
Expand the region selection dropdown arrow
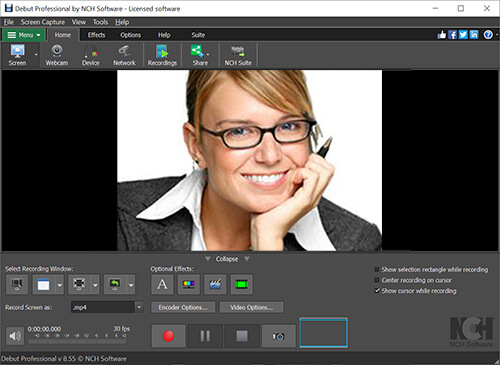tap(95, 285)
